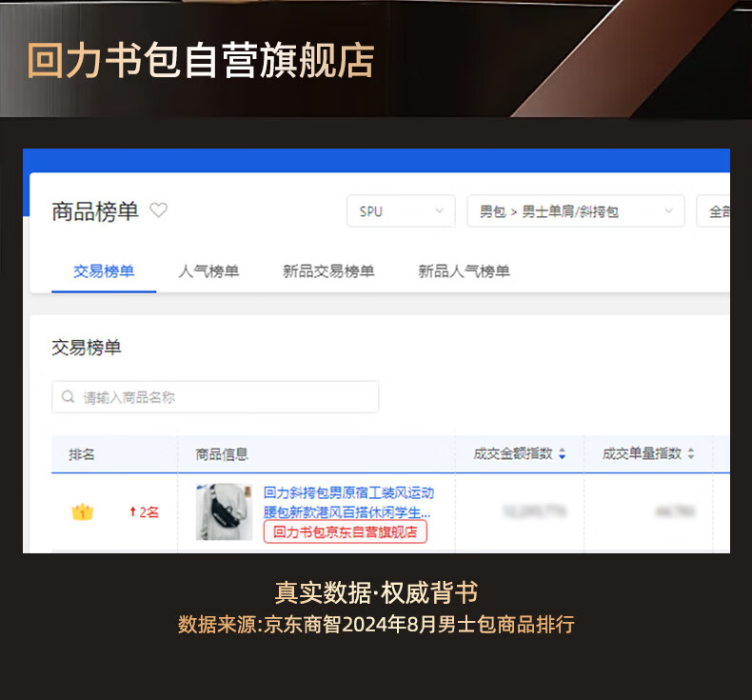
Task: Switch to the 人气榜单 tab
Action: (208, 271)
